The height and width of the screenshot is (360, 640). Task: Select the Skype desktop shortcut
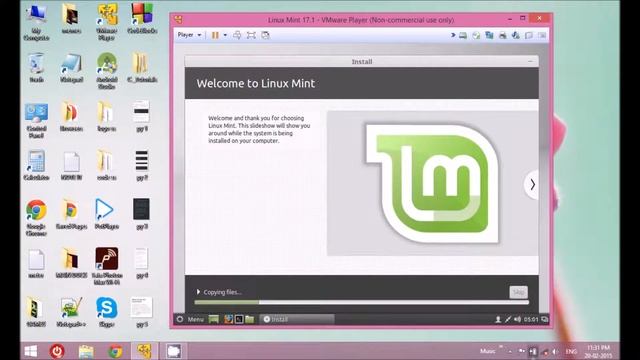(107, 312)
